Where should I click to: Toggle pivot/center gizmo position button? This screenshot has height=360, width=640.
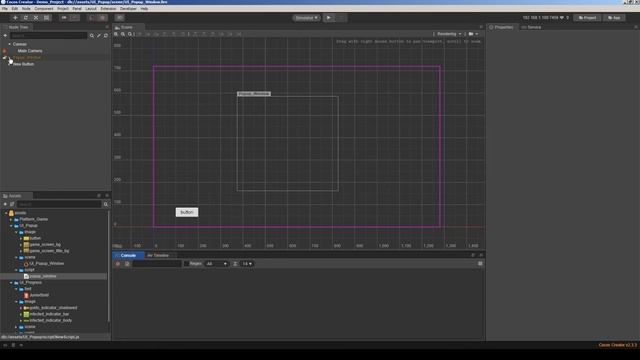click(x=64, y=18)
